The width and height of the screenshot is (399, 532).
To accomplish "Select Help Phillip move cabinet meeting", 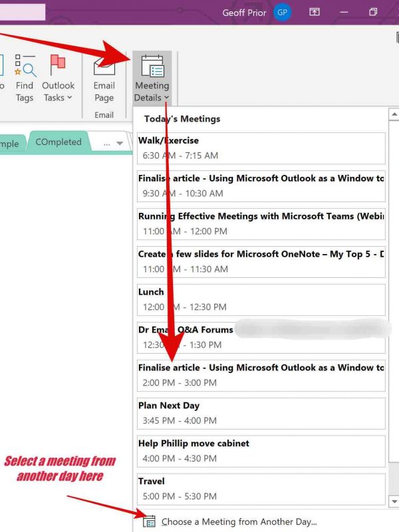I will (261, 452).
